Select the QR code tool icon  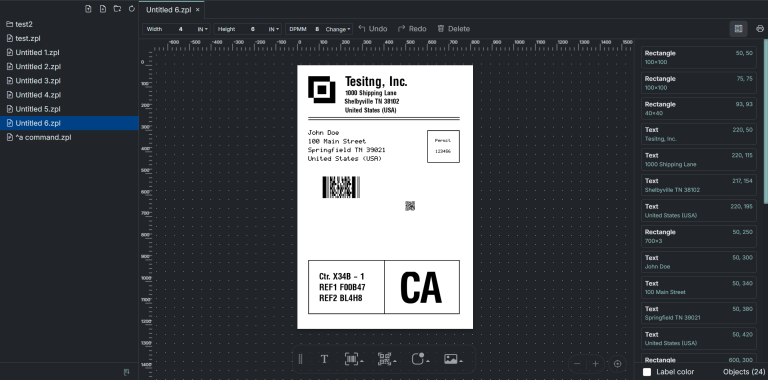pyautogui.click(x=384, y=359)
